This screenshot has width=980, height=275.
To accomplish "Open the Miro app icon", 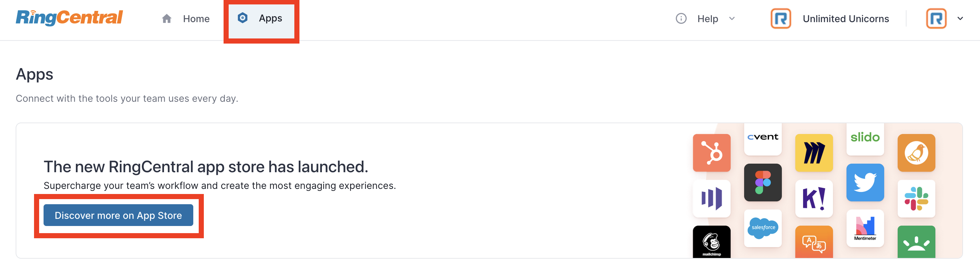I will coord(814,153).
